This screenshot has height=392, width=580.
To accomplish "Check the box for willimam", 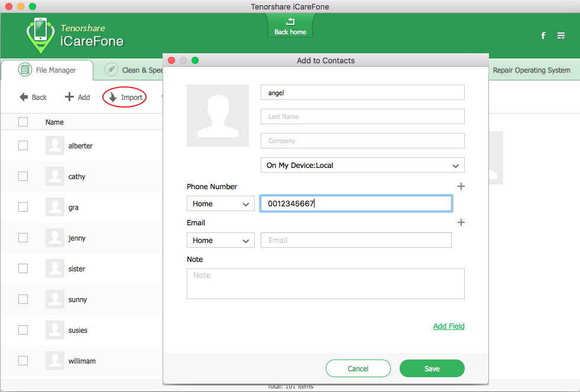I will click(23, 361).
